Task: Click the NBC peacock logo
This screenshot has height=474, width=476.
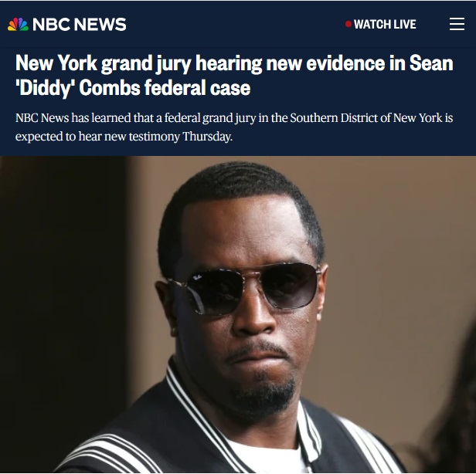Action: [18, 24]
